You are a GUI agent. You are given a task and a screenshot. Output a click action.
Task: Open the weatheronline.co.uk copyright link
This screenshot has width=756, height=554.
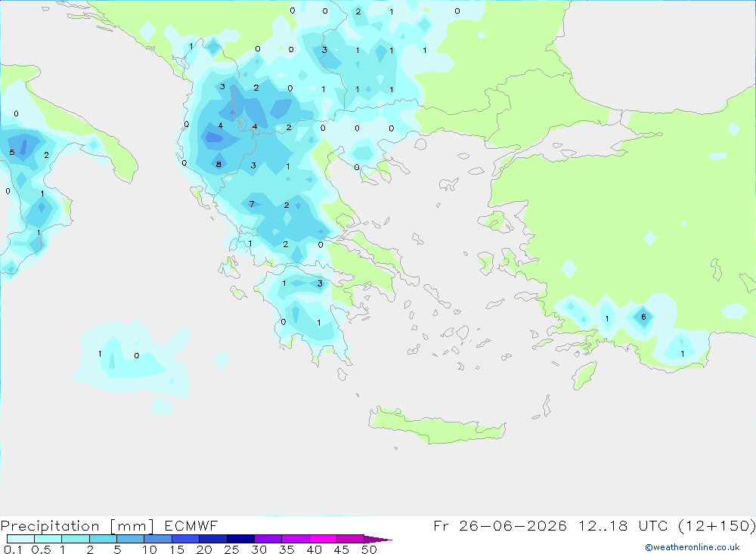click(692, 547)
